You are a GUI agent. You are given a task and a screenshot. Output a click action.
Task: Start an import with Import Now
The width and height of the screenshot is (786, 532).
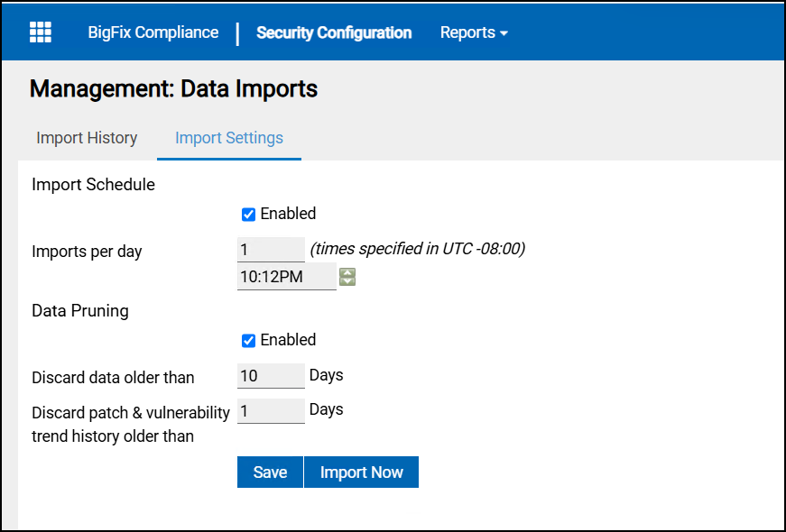tap(362, 472)
